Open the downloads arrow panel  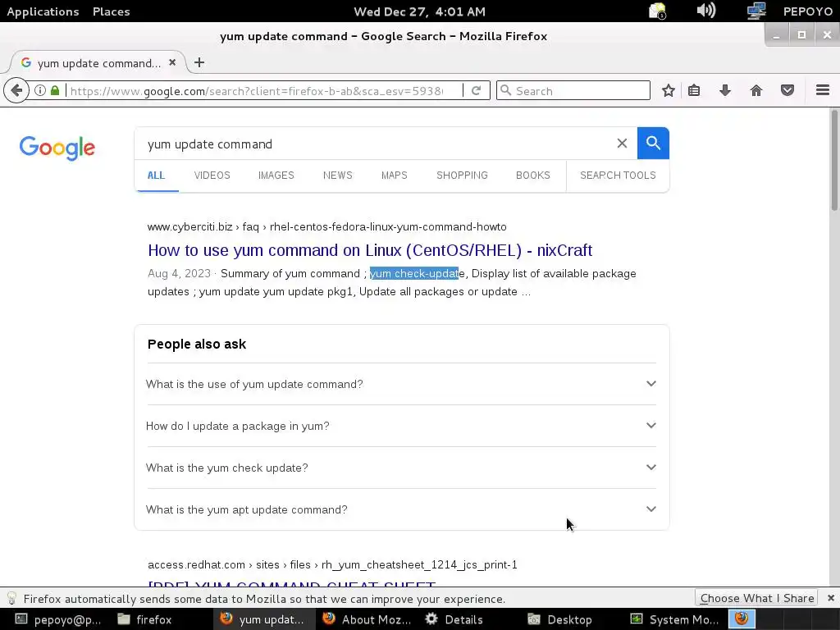(x=725, y=90)
